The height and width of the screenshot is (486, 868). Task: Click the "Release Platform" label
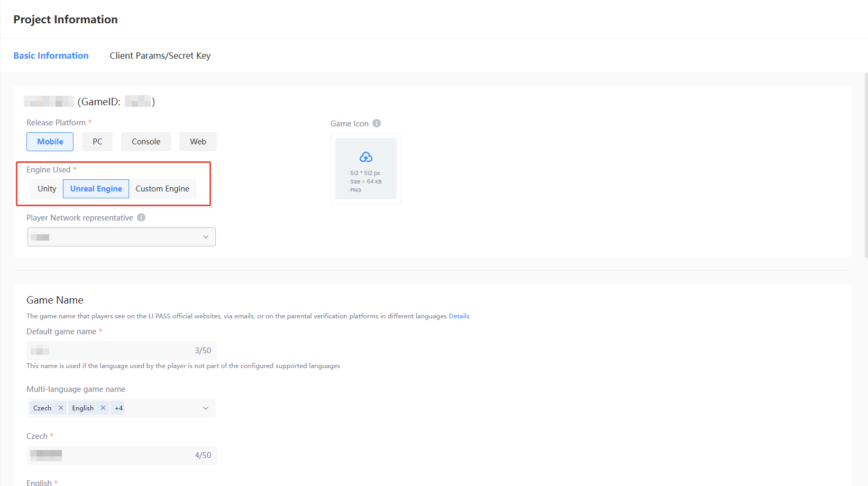point(56,123)
